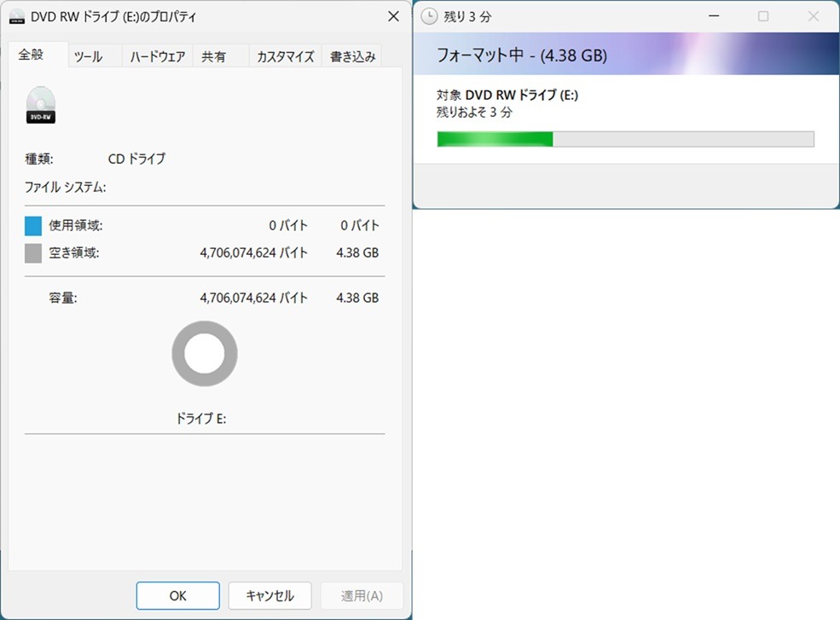Switch to the ツール tab

coord(95,56)
